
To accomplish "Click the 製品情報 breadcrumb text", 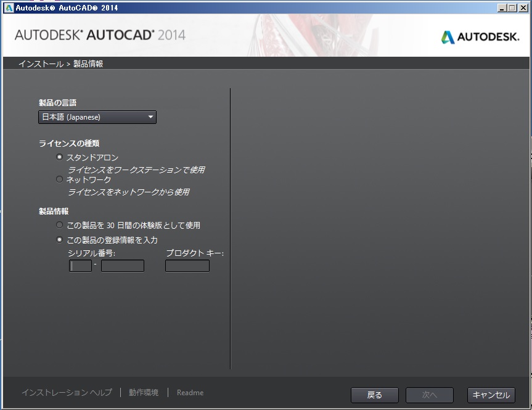I will (88, 64).
